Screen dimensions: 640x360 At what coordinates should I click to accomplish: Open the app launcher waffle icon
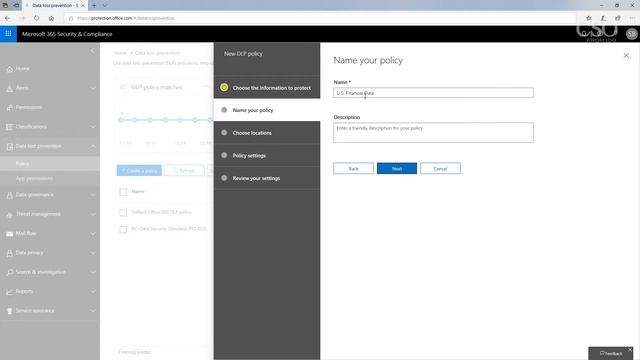[x=8, y=34]
